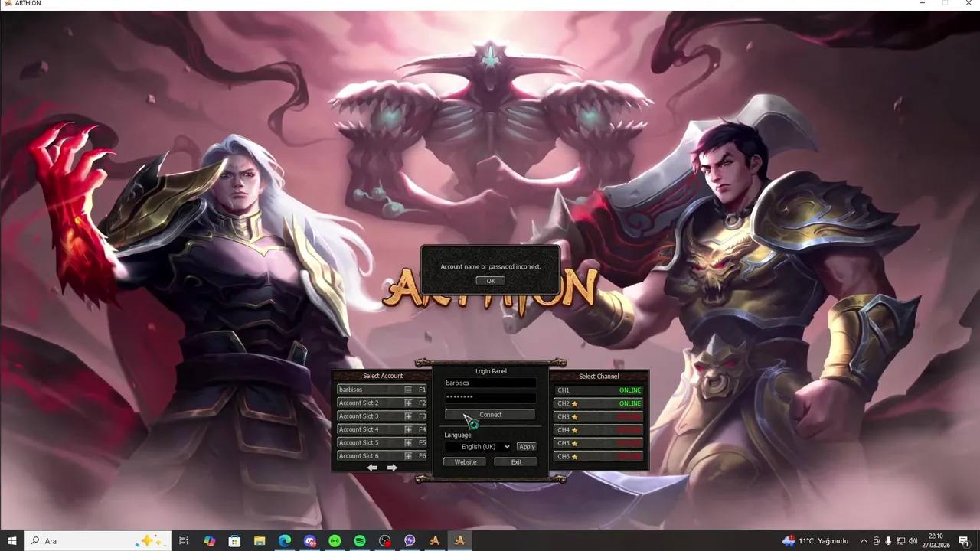The width and height of the screenshot is (980, 551).
Task: Click OK on the incorrect password dialog
Action: (491, 281)
